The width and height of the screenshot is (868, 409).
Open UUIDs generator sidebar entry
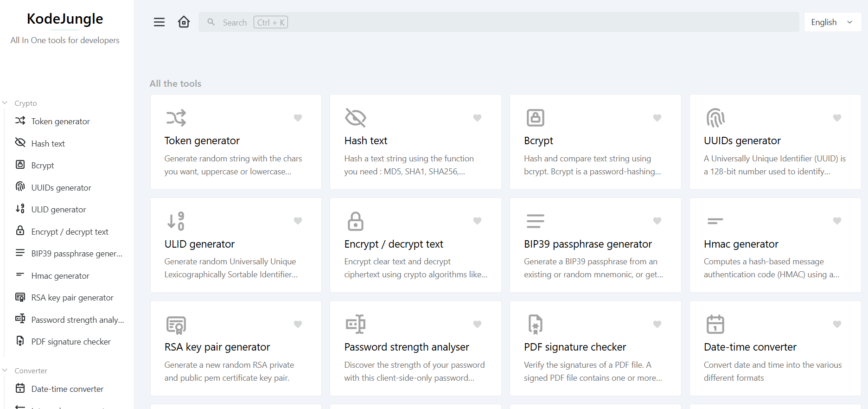click(x=61, y=188)
